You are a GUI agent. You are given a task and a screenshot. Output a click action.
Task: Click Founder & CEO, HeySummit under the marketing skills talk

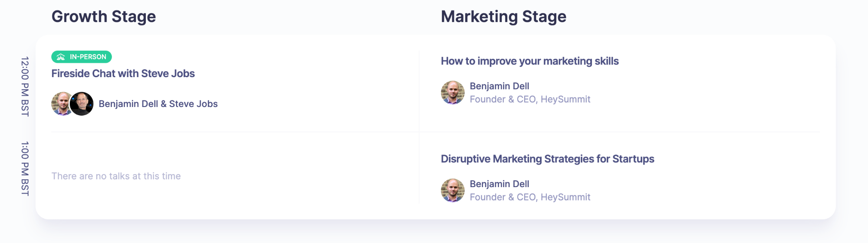pos(530,99)
